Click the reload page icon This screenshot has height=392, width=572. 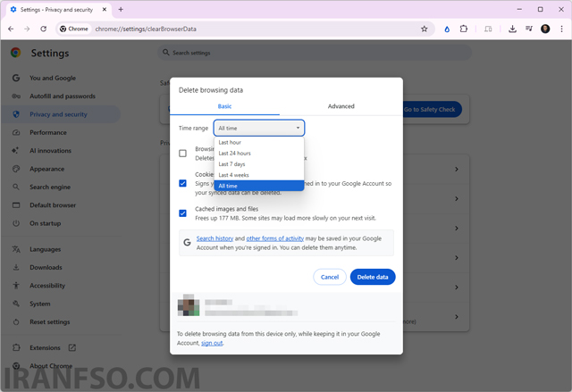[44, 29]
